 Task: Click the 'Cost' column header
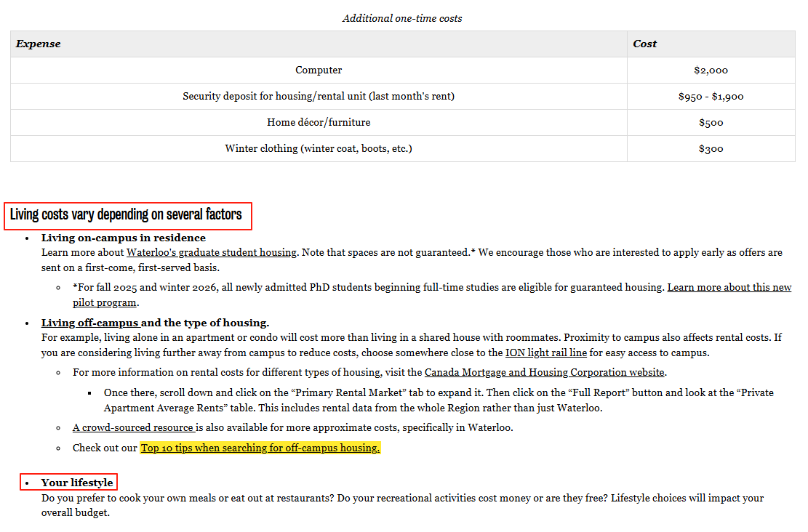644,44
